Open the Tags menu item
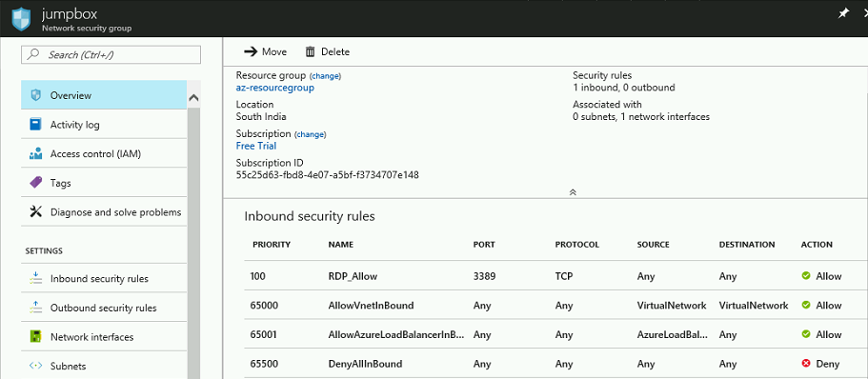The width and height of the screenshot is (868, 379). 104,183
